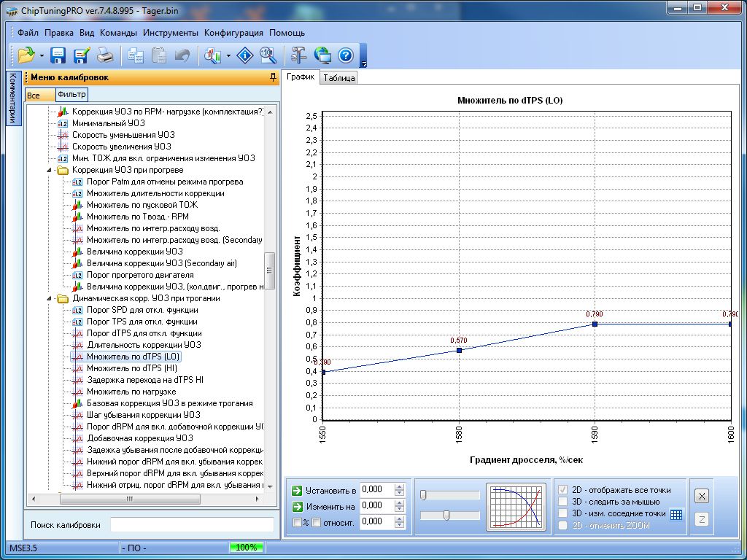Collapse 'Динамическая корр. УОЗ при трогании' folder

click(x=50, y=298)
